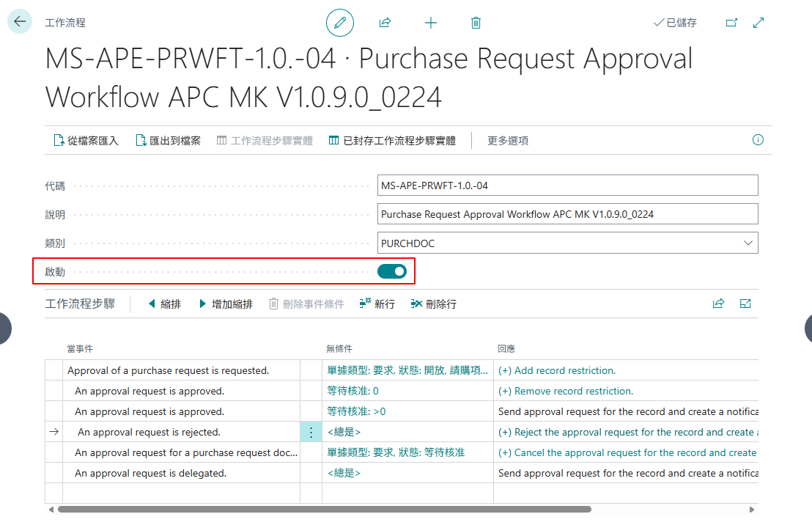The width and height of the screenshot is (812, 525).
Task: Open 已封存工作流程步驟實體
Action: click(x=392, y=141)
